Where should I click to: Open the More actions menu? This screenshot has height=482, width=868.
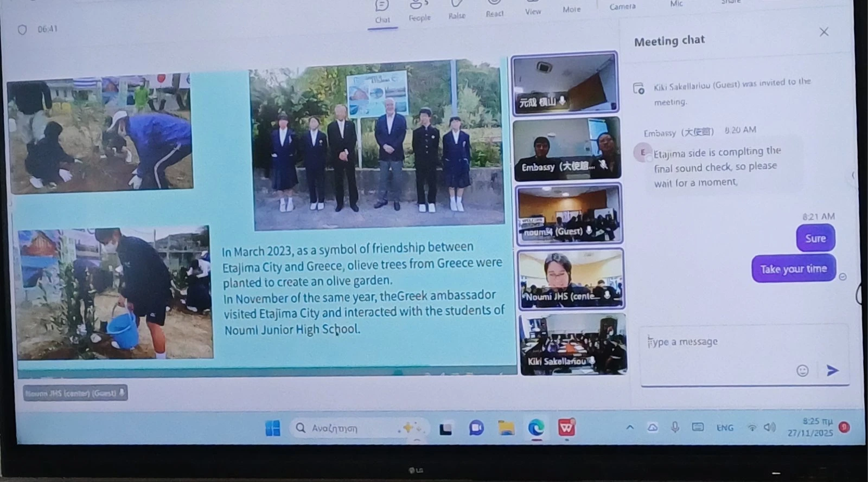571,7
